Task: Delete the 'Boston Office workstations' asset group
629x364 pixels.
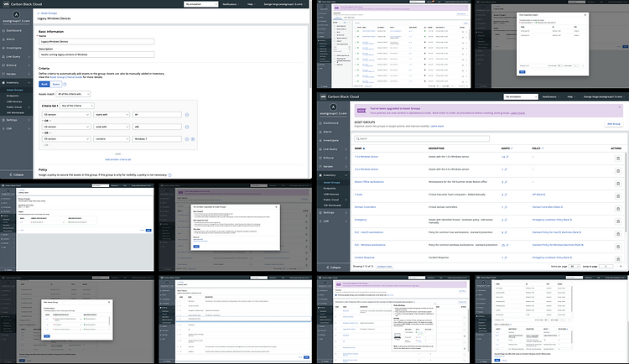Action: (618, 184)
